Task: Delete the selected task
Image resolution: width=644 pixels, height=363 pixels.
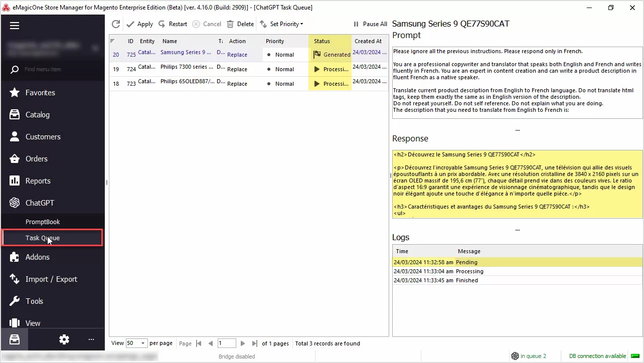Action: [240, 24]
